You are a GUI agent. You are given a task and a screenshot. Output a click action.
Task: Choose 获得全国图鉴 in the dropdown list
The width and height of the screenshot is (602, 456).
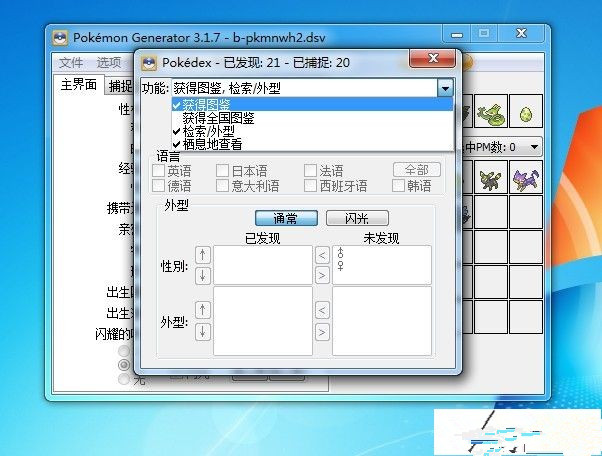point(313,118)
